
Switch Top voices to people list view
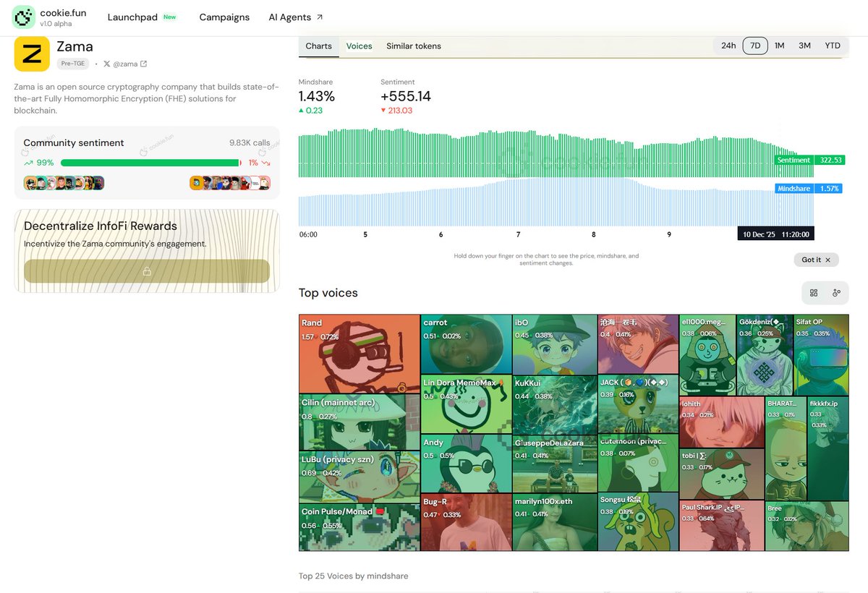pyautogui.click(x=836, y=292)
